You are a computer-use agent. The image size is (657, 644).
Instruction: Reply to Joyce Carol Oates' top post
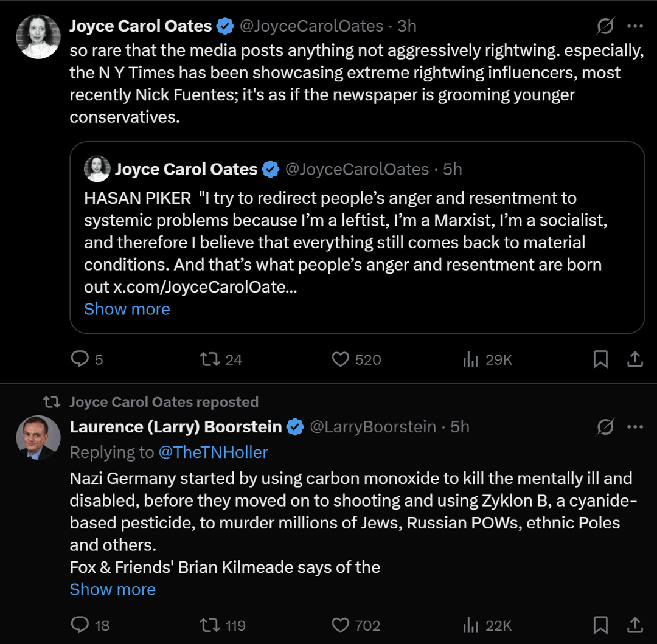87,359
